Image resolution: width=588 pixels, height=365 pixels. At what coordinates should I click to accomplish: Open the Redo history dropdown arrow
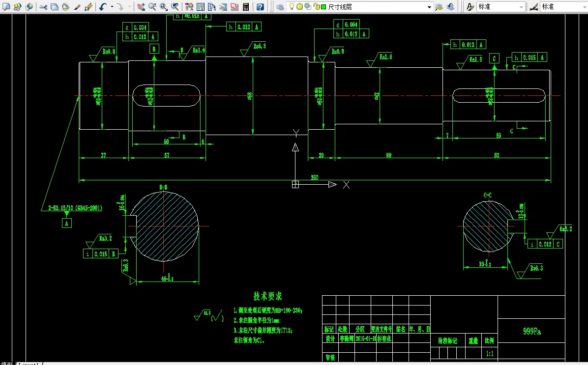click(x=130, y=7)
